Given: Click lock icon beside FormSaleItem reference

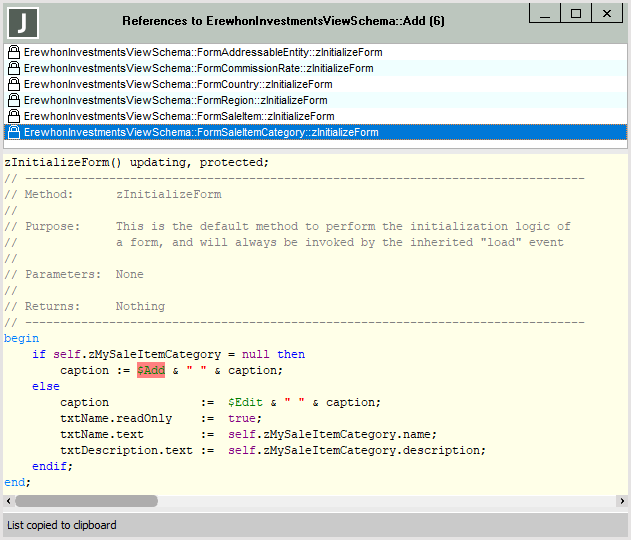Looking at the screenshot, I should [14, 116].
